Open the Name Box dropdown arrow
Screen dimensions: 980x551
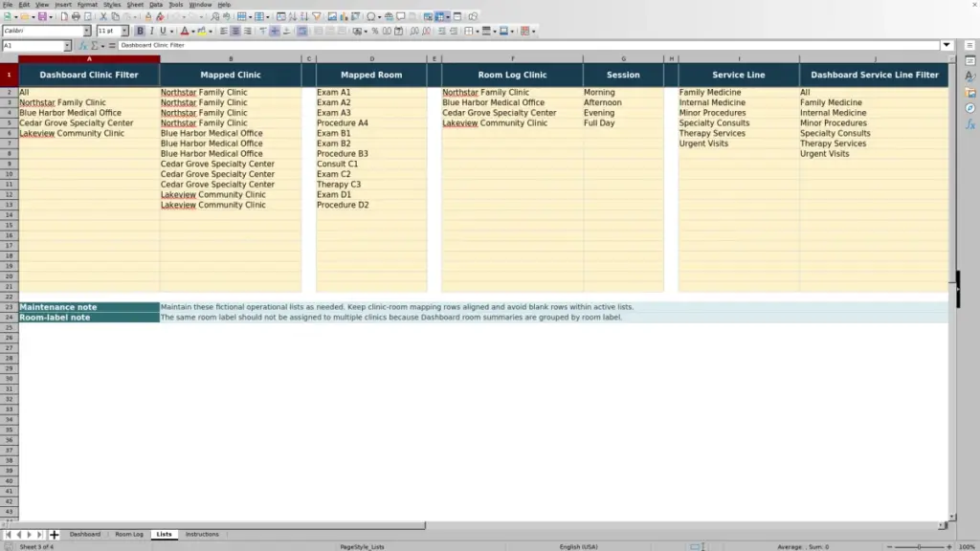point(67,46)
